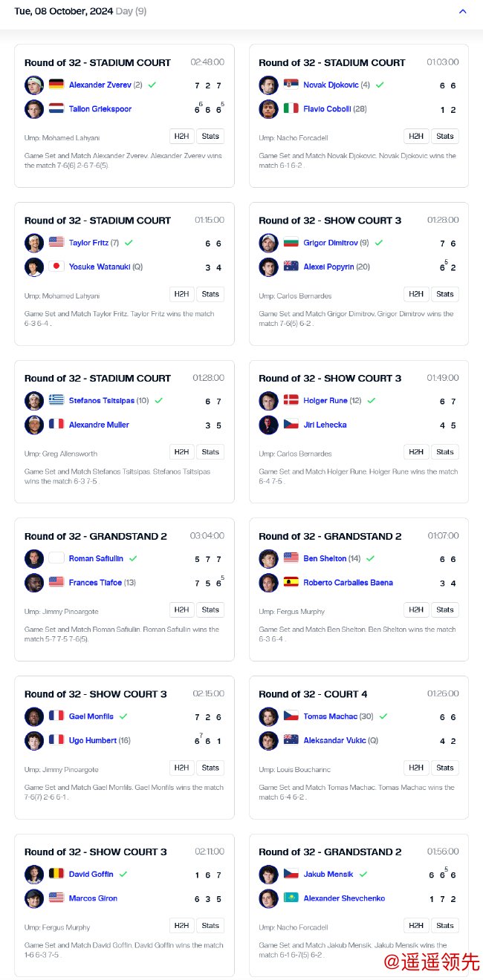Click the Greek flag beside Tsitsipas

[x=56, y=401]
